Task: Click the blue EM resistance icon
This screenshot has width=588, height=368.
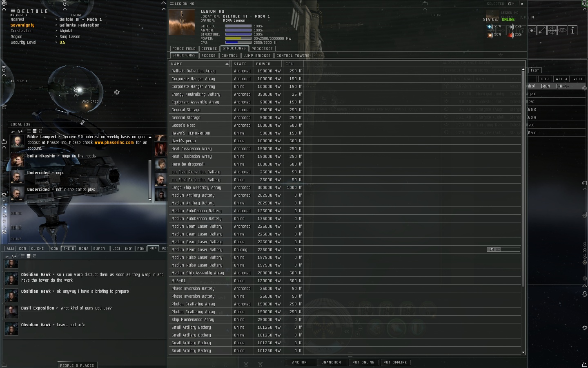Action: click(x=490, y=27)
